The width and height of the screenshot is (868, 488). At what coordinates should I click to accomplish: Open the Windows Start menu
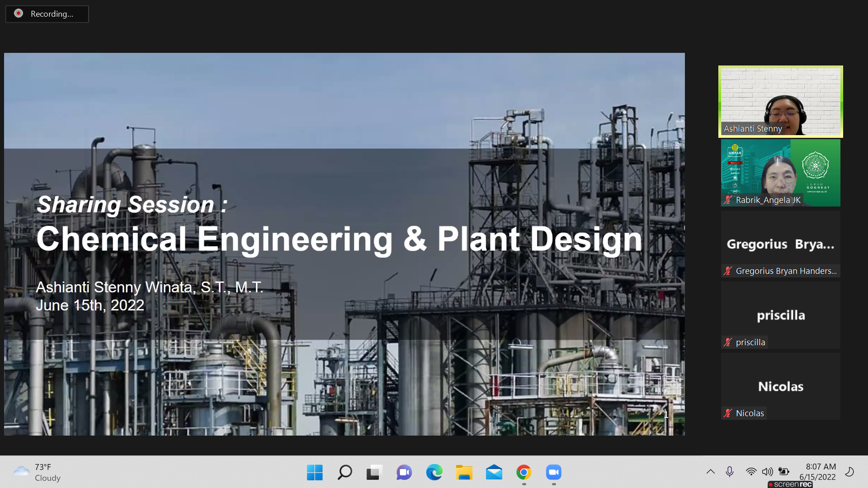[315, 473]
